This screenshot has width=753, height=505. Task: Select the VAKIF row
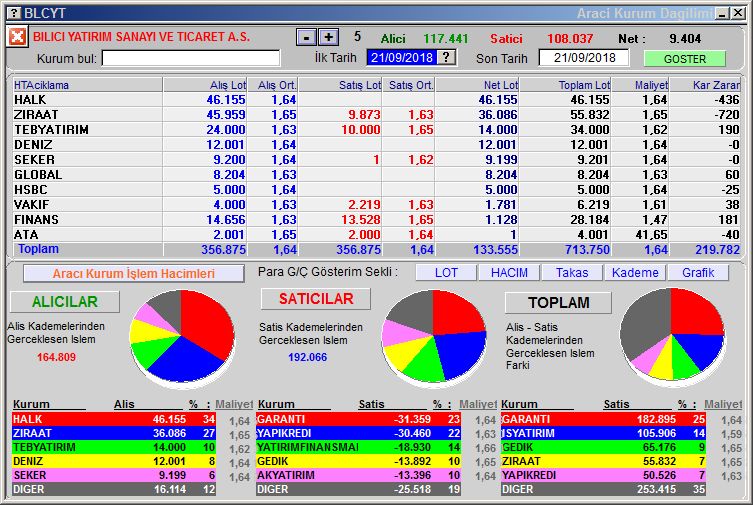376,204
